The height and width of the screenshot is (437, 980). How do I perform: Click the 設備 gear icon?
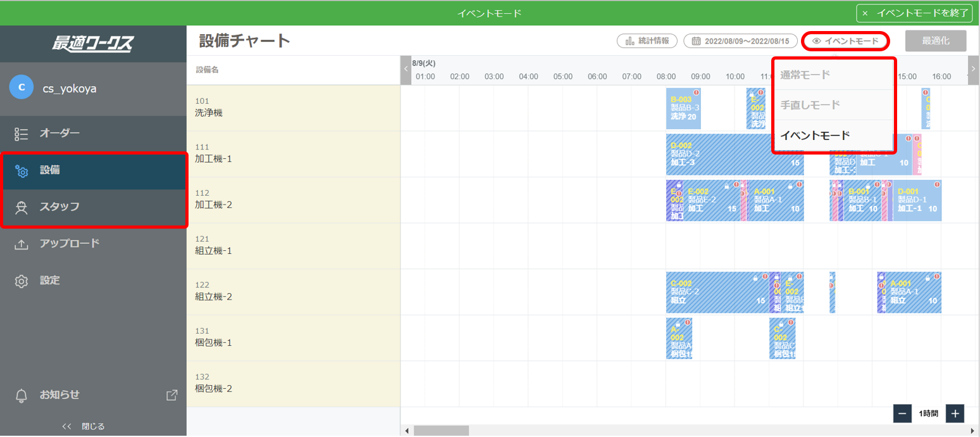point(22,171)
